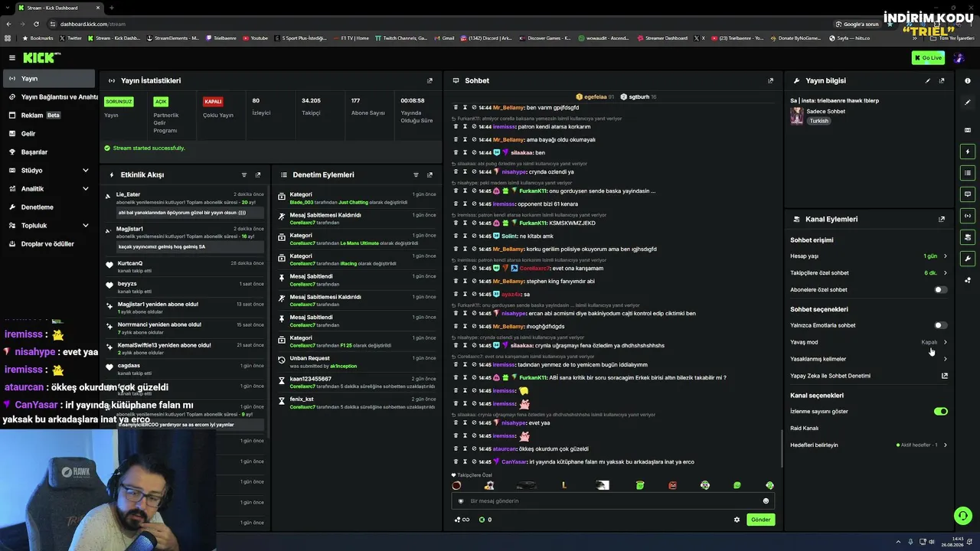Toggle Abonelere özel sohbet switch

click(940, 290)
